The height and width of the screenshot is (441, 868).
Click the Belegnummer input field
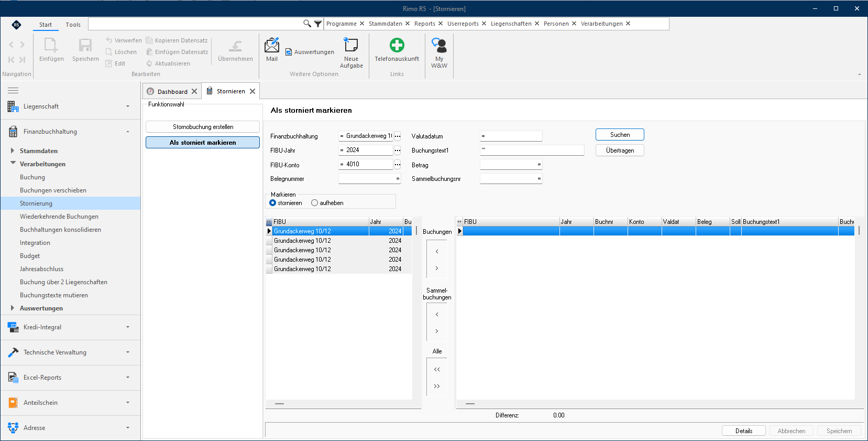pyautogui.click(x=369, y=179)
